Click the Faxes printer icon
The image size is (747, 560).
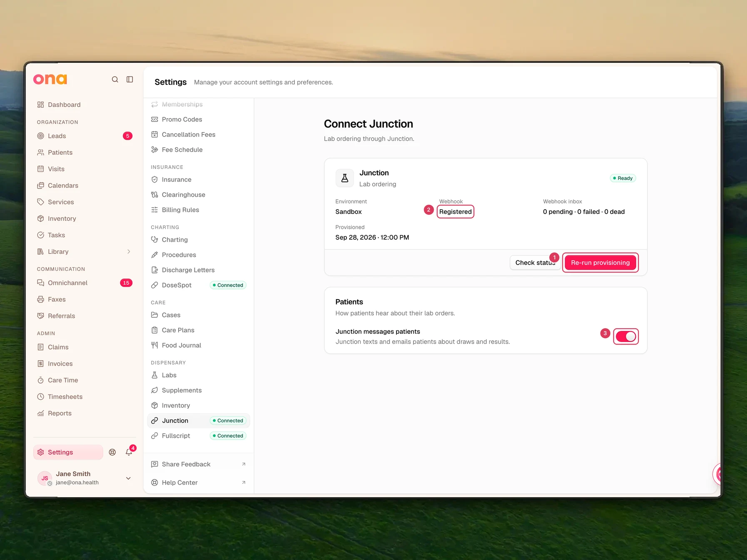pos(40,300)
